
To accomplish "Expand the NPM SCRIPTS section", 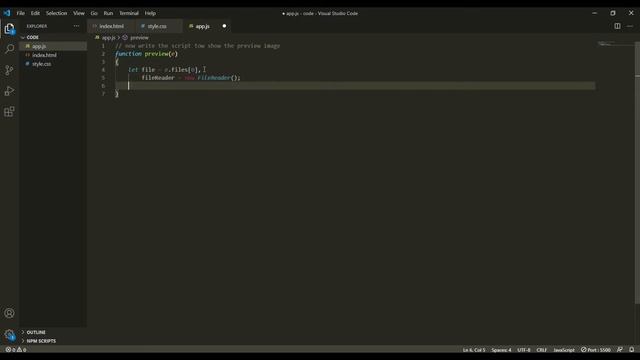I will 53,341.
